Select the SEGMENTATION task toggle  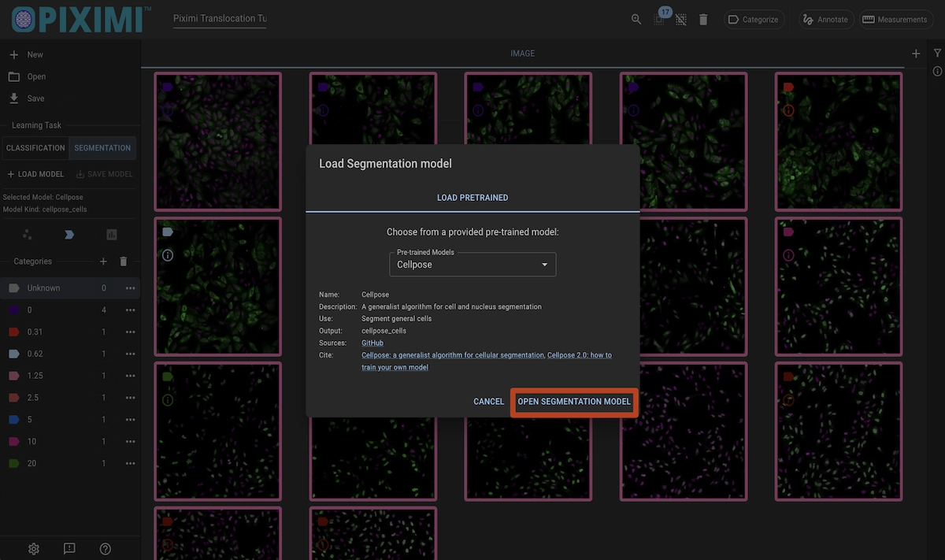tap(102, 148)
